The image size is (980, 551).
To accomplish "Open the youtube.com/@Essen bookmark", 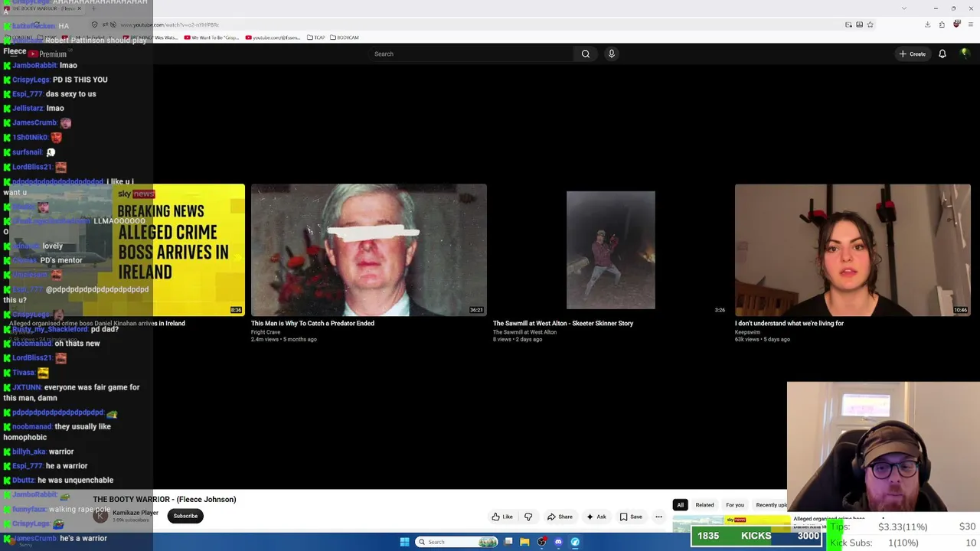I will [273, 37].
